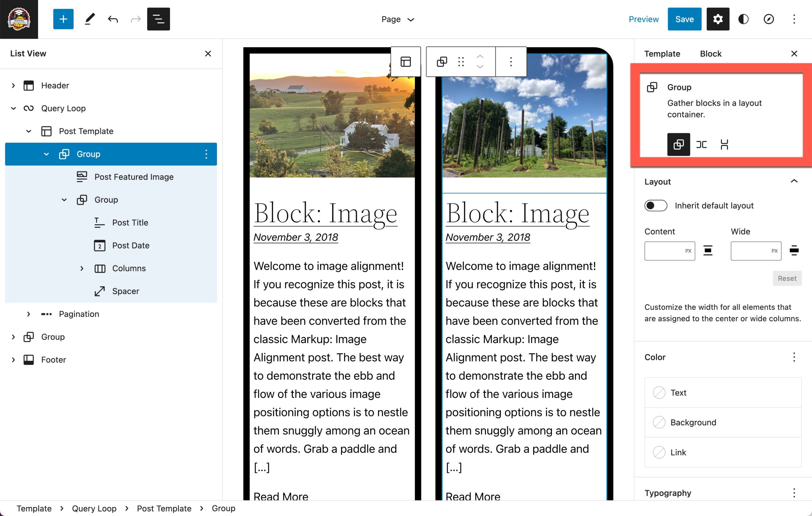The height and width of the screenshot is (516, 812).
Task: Select the Group variation icon
Action: [x=678, y=144]
